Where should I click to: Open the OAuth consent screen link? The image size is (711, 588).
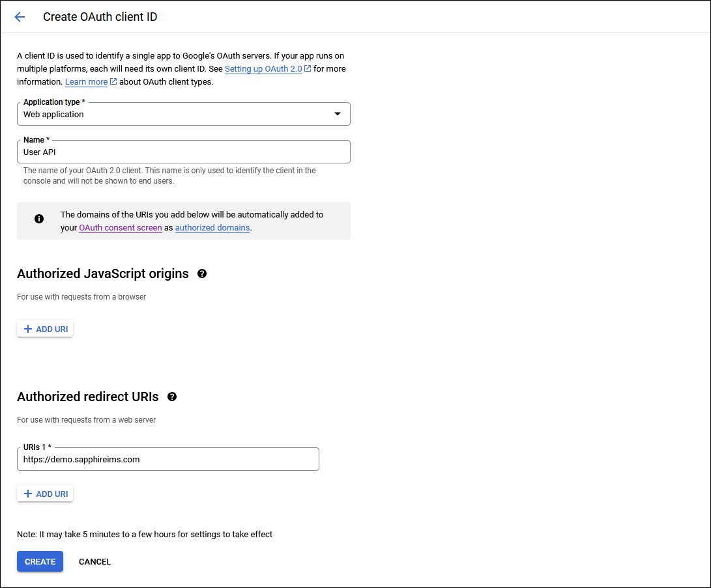[120, 228]
